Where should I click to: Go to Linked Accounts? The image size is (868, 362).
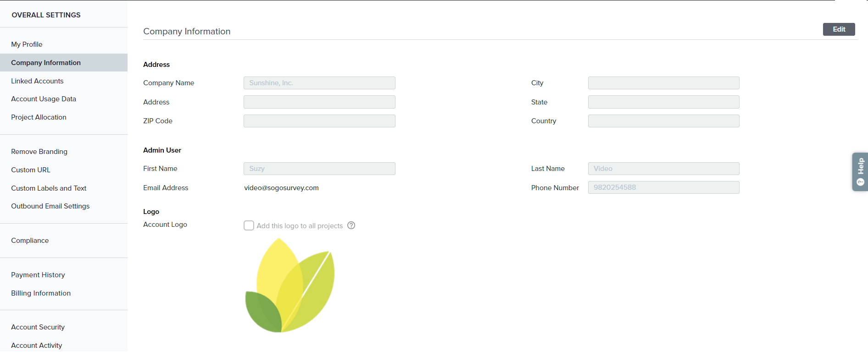(x=37, y=81)
